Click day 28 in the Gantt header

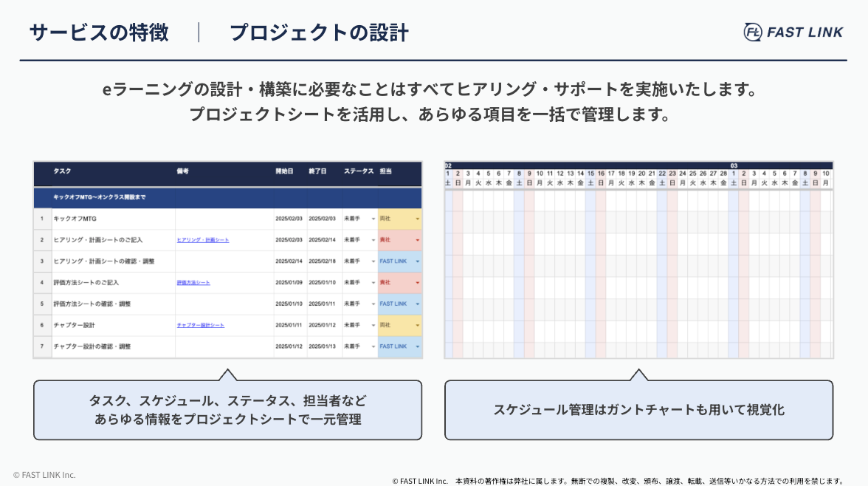click(723, 174)
